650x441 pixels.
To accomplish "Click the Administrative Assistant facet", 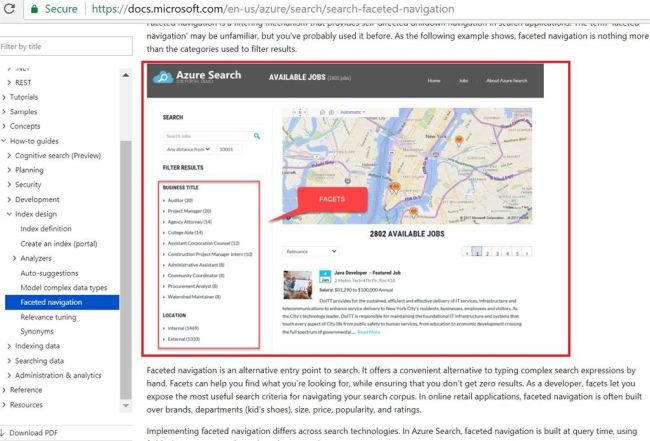I will [x=196, y=264].
